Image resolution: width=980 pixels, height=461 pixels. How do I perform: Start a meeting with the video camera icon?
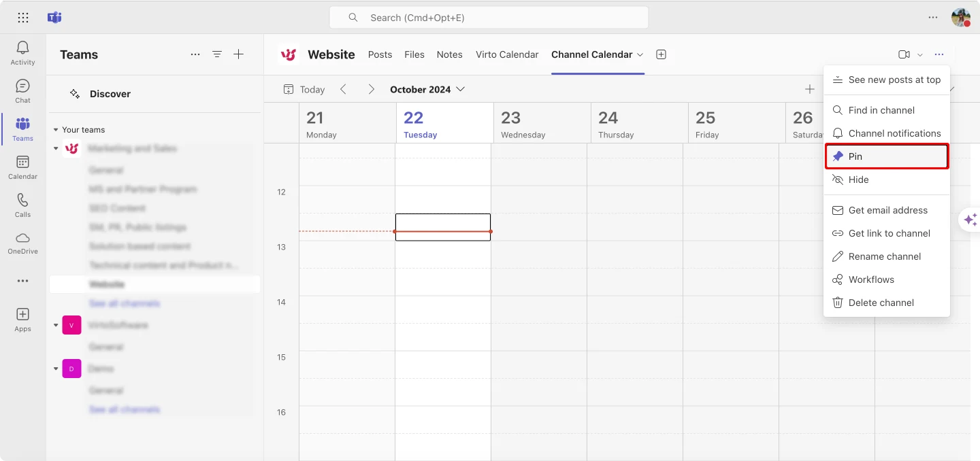pyautogui.click(x=904, y=54)
